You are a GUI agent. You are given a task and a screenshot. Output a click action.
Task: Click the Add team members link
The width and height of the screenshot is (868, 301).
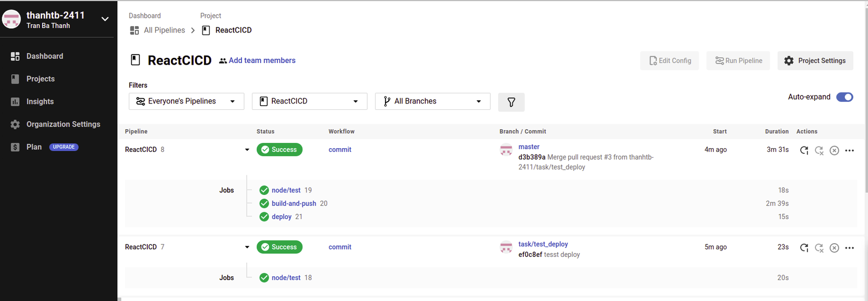pyautogui.click(x=261, y=60)
